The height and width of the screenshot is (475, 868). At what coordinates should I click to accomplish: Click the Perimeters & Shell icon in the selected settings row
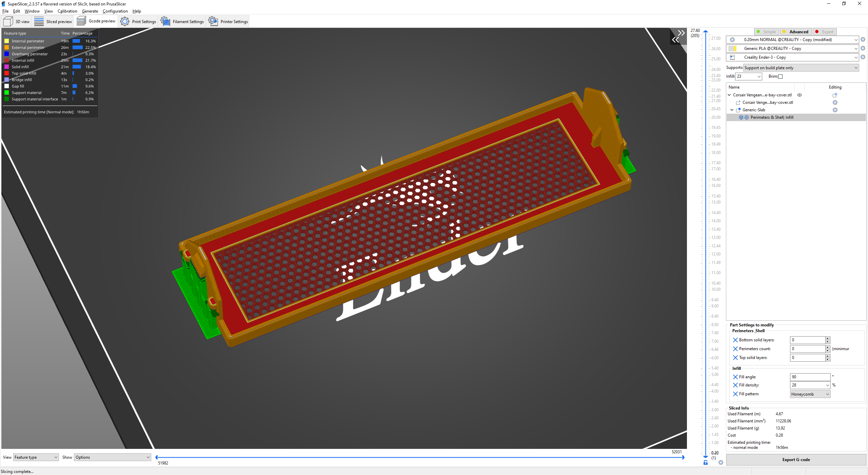tap(741, 117)
